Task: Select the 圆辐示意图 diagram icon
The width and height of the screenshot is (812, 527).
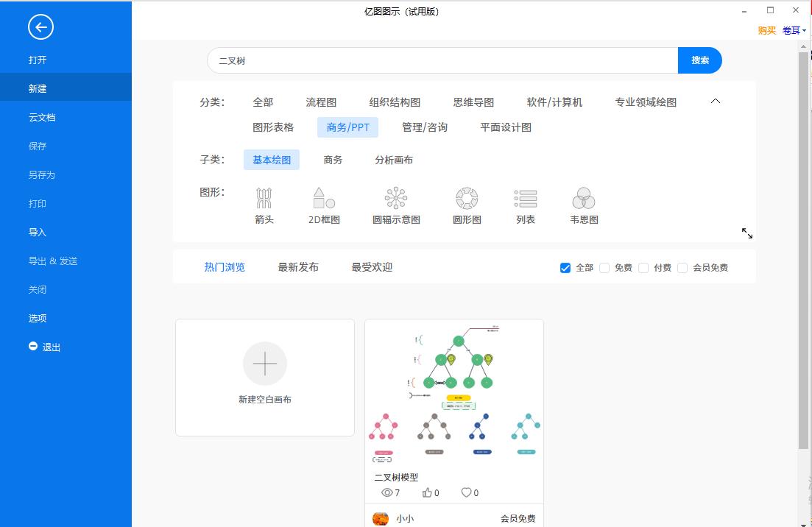Action: point(395,199)
